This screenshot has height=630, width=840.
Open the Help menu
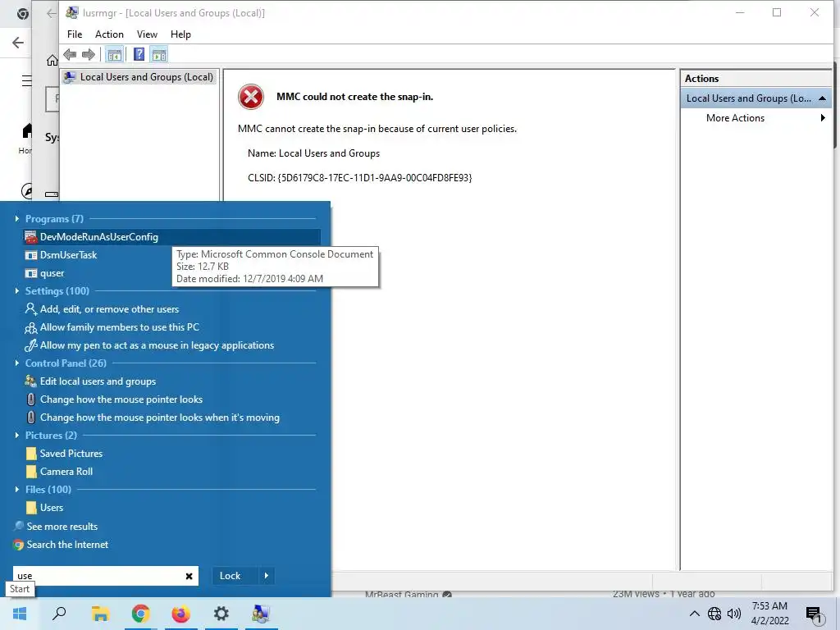[x=180, y=34]
